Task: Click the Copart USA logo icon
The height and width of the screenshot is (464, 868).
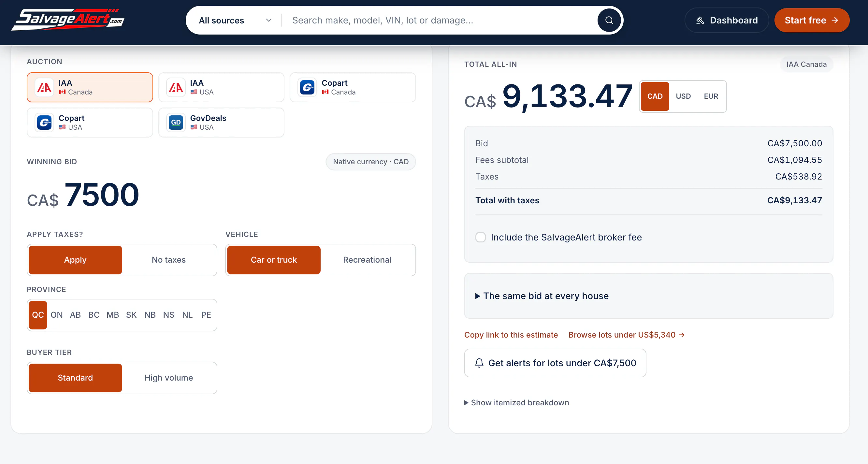Action: click(44, 123)
